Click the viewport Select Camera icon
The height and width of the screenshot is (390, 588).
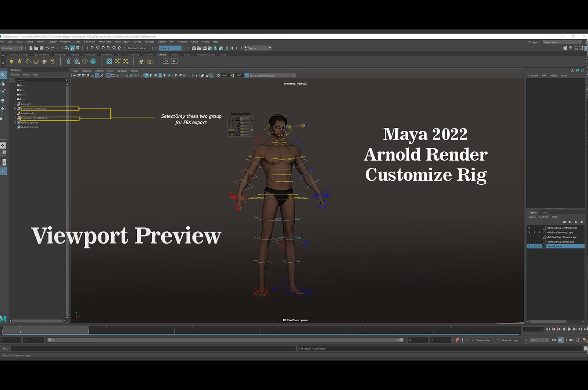[75, 75]
